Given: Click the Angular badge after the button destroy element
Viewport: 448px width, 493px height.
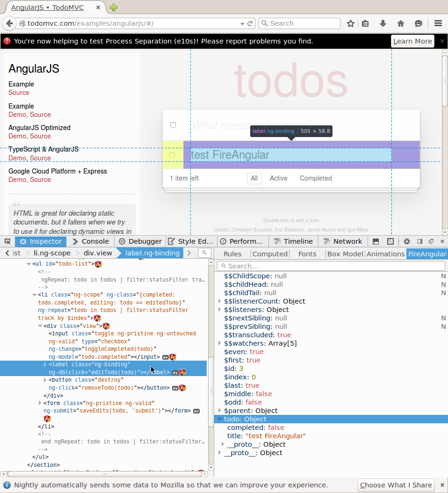Looking at the screenshot, I should pyautogui.click(x=183, y=388).
